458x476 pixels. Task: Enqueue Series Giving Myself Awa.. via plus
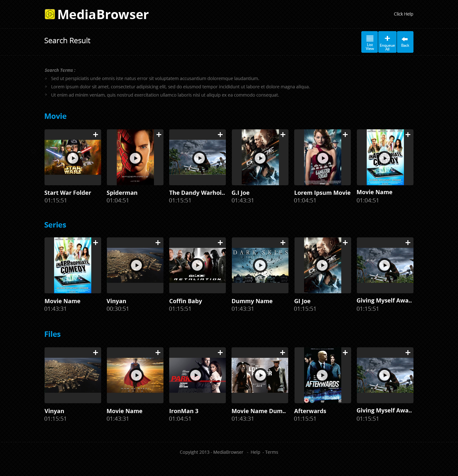pyautogui.click(x=408, y=243)
